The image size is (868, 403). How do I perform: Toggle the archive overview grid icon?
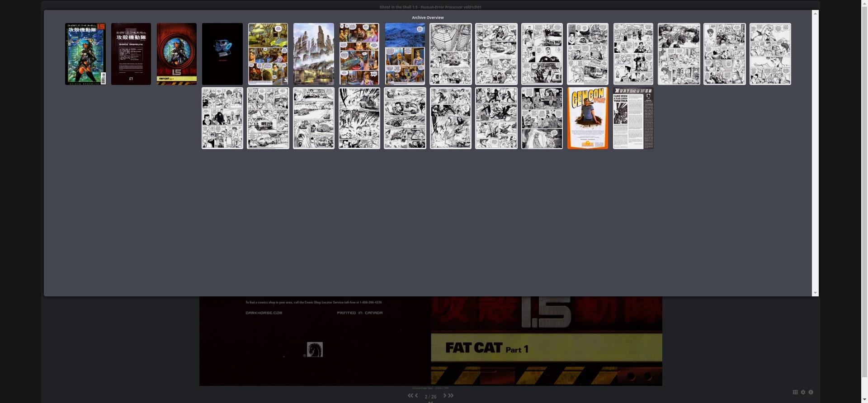coord(795,392)
